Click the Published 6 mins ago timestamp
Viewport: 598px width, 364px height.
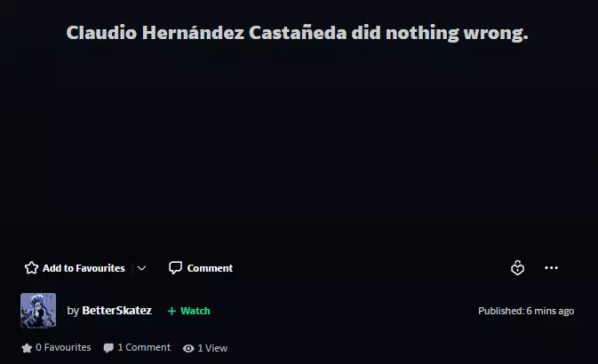pos(526,311)
